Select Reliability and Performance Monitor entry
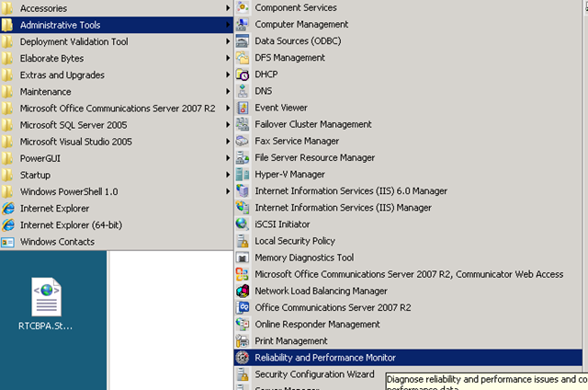Viewport: 588px width, 390px height. [408, 357]
